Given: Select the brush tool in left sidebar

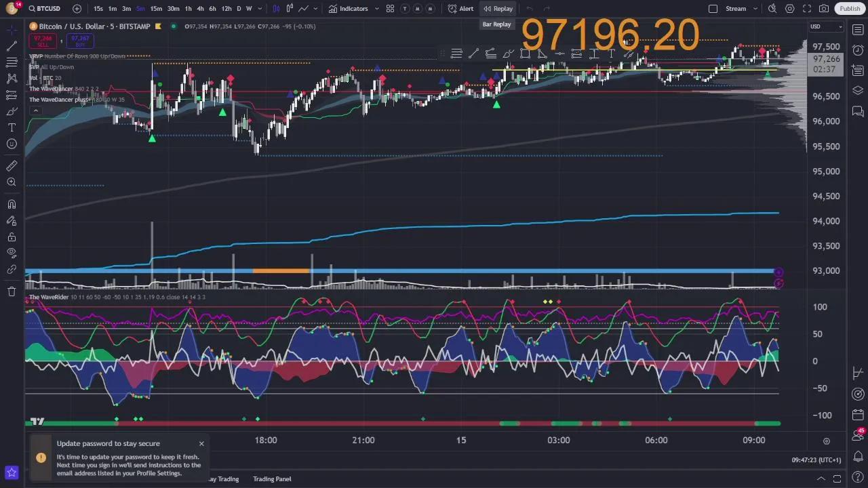Looking at the screenshot, I should (12, 111).
